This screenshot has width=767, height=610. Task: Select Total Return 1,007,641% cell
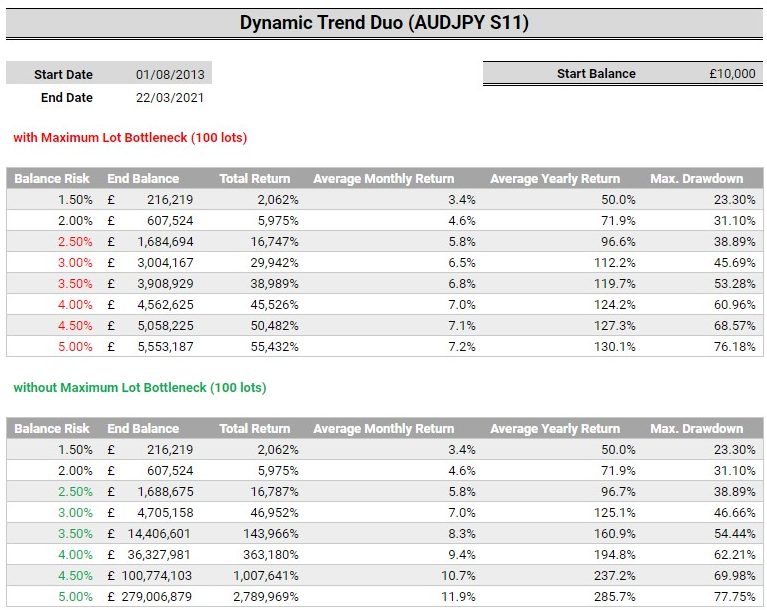point(266,576)
